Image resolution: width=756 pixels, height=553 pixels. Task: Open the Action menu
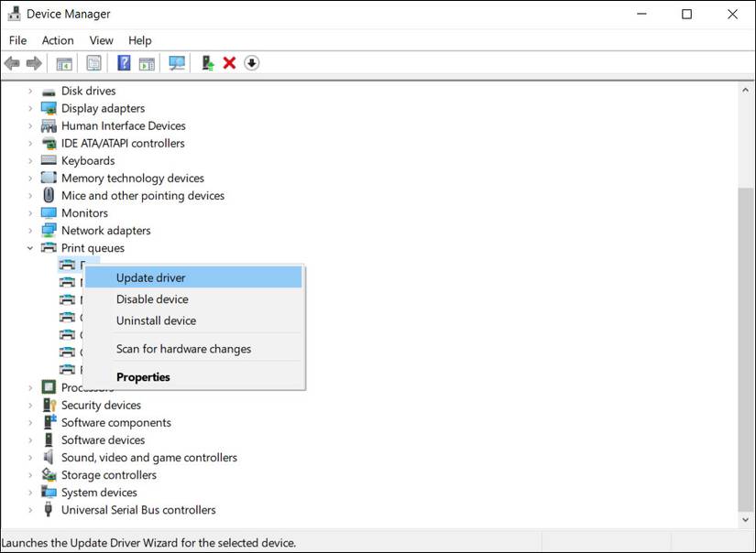pos(58,40)
